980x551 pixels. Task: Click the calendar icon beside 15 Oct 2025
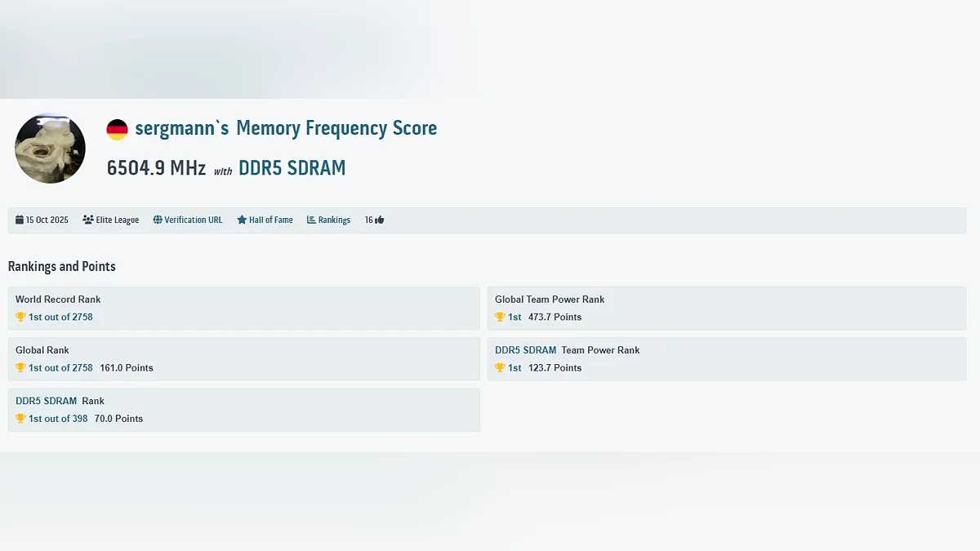20,220
